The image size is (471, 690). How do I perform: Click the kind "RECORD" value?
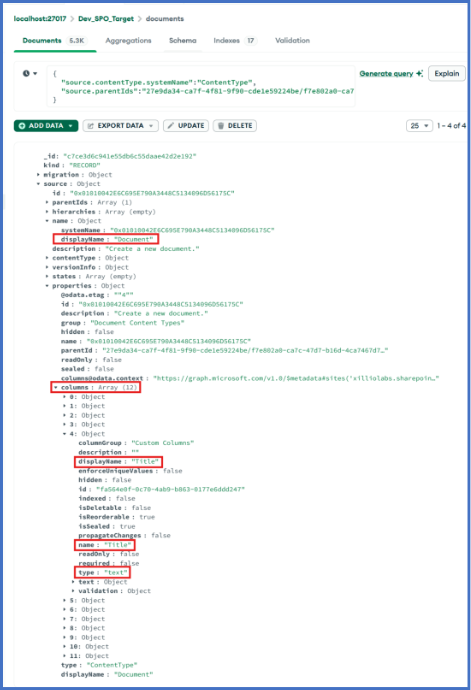(x=85, y=165)
